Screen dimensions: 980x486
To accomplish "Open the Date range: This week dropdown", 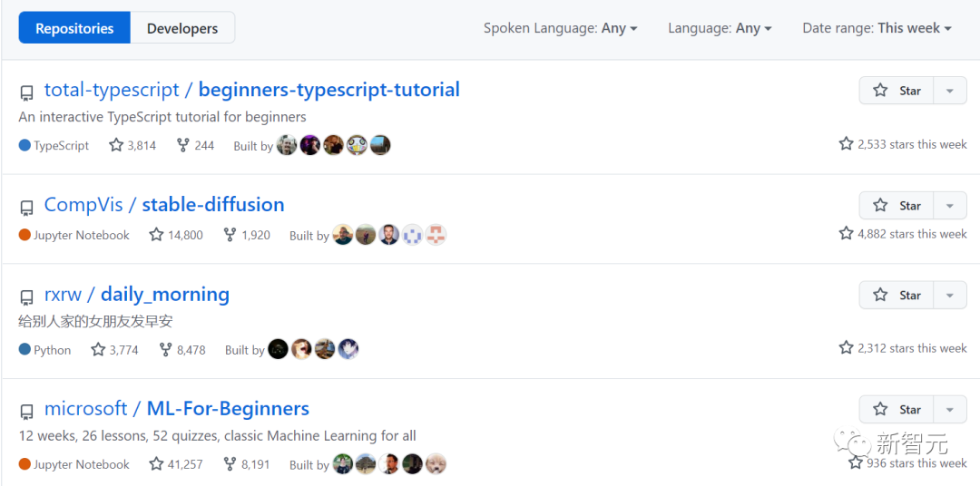I will coord(877,28).
